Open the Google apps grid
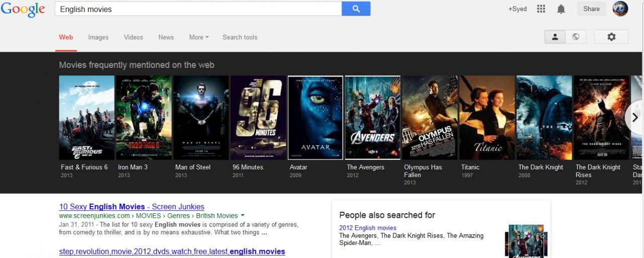 [x=541, y=9]
